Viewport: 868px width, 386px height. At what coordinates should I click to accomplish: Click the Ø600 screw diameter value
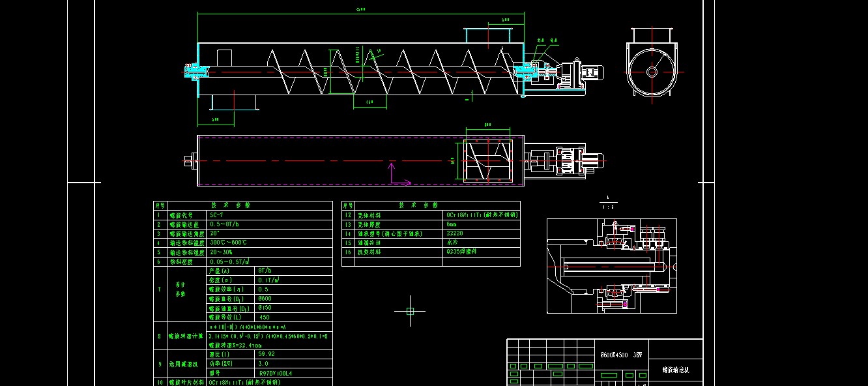(265, 298)
